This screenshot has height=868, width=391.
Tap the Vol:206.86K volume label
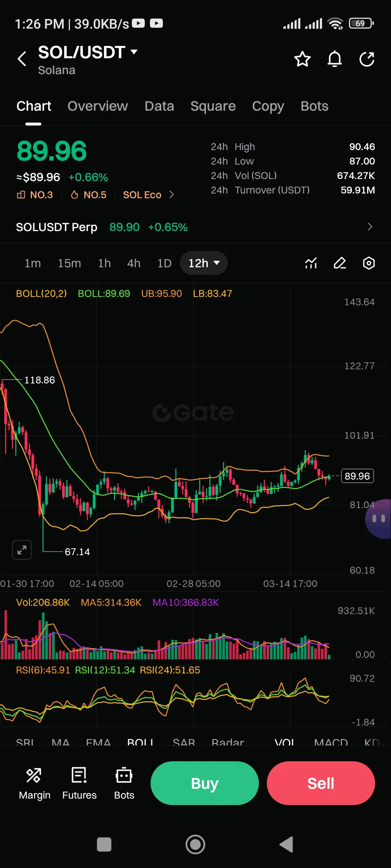tap(43, 602)
